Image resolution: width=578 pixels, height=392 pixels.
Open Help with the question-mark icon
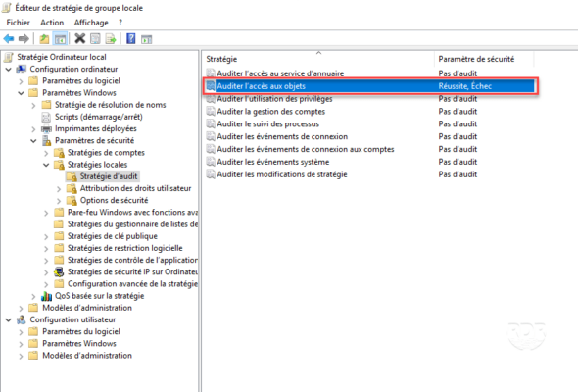131,39
